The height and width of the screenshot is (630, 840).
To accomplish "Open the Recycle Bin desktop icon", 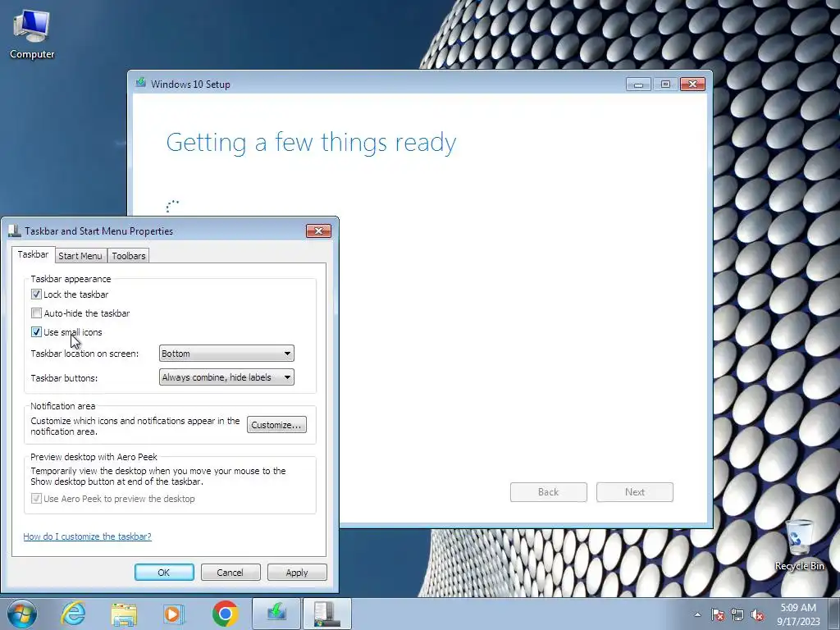I will click(799, 545).
